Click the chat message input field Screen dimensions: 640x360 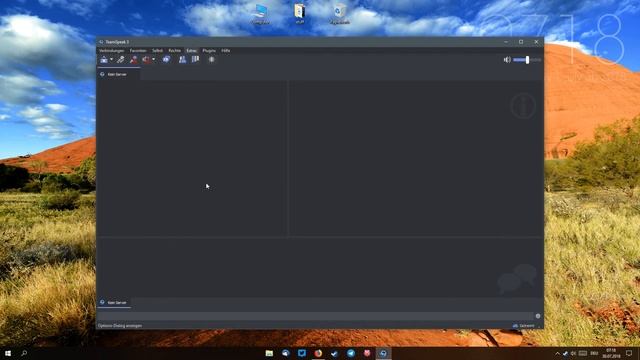tap(315, 316)
